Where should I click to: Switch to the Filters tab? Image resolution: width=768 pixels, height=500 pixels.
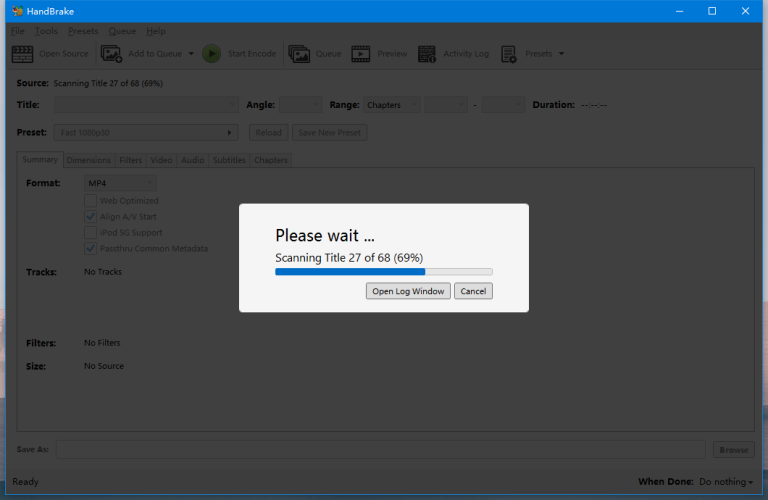130,160
